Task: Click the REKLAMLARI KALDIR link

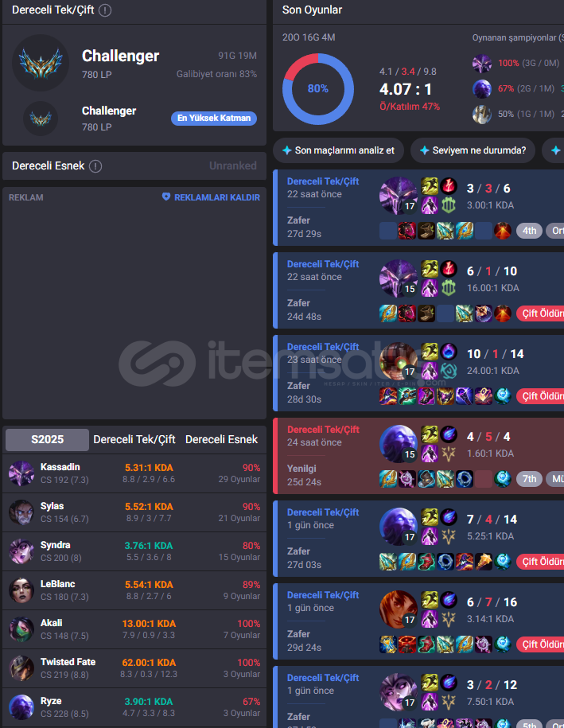Action: pos(217,197)
